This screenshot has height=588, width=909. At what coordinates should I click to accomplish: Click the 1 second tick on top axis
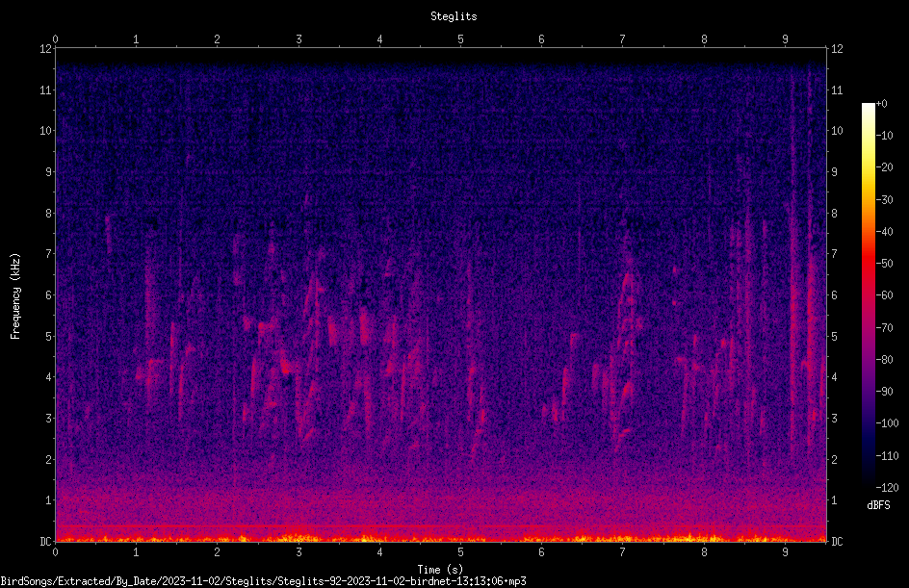point(136,38)
